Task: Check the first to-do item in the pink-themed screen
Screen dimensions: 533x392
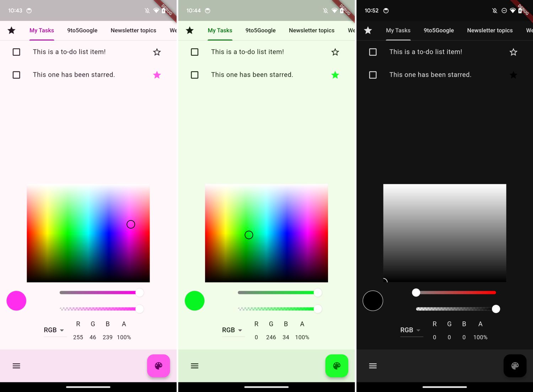Action: [16, 52]
